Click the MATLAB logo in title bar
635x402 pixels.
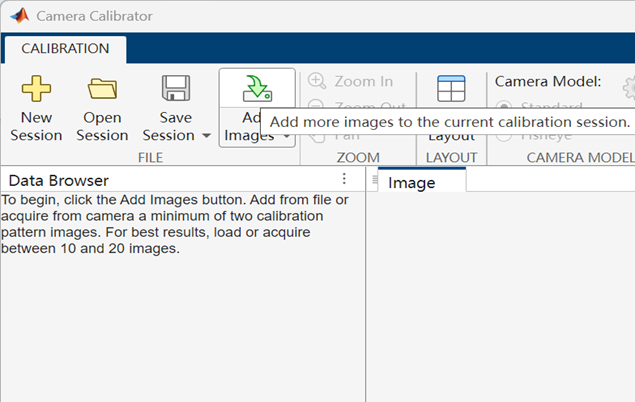[x=19, y=16]
